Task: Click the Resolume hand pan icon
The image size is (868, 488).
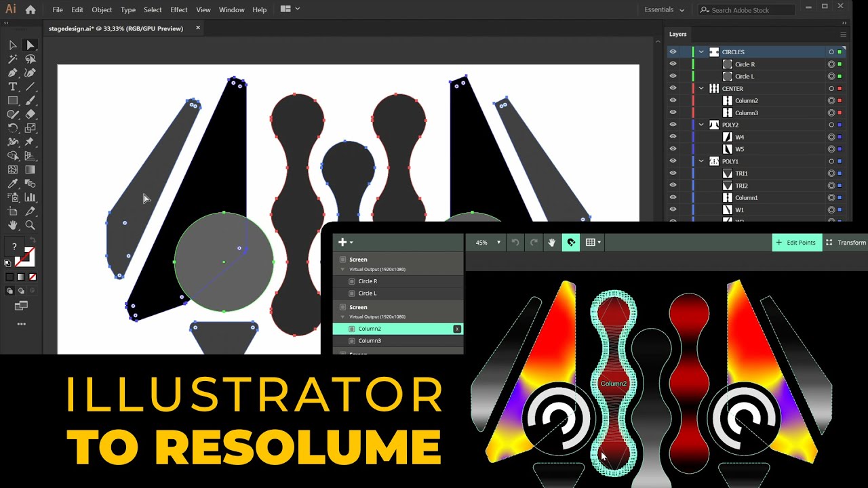Action: (552, 243)
